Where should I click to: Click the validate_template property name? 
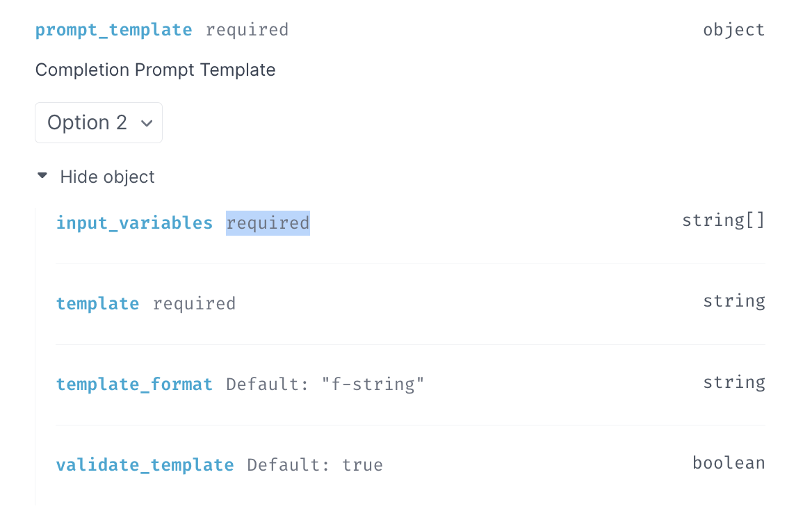click(145, 464)
